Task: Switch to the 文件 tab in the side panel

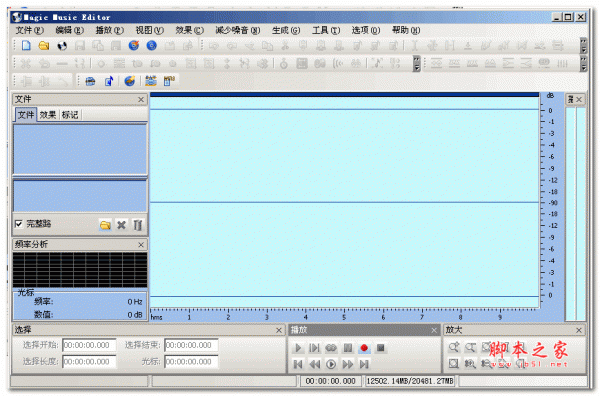Action: (26, 115)
